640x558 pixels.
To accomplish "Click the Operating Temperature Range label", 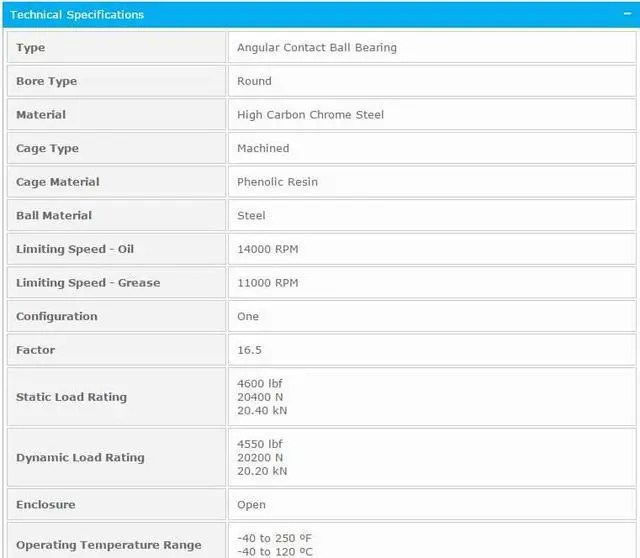I will (x=109, y=545).
